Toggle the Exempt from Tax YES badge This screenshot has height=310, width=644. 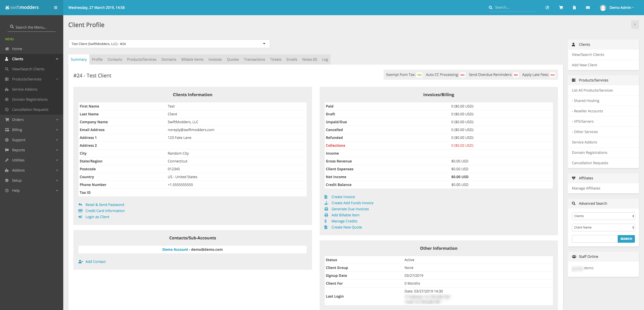(419, 75)
